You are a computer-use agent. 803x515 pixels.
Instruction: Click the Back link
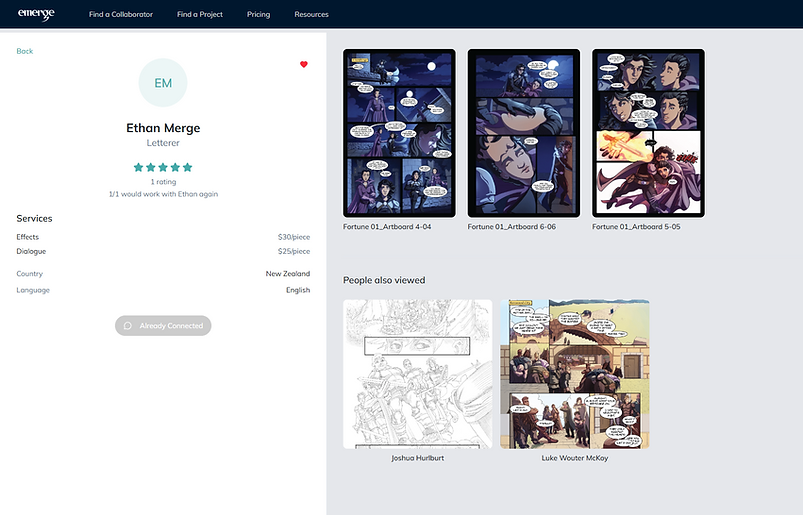[x=25, y=51]
